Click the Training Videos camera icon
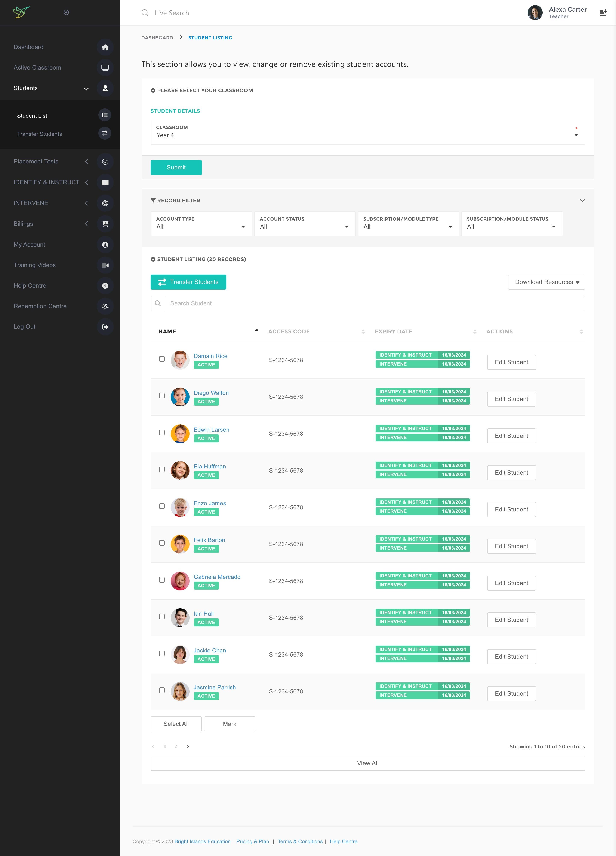 [x=105, y=265]
